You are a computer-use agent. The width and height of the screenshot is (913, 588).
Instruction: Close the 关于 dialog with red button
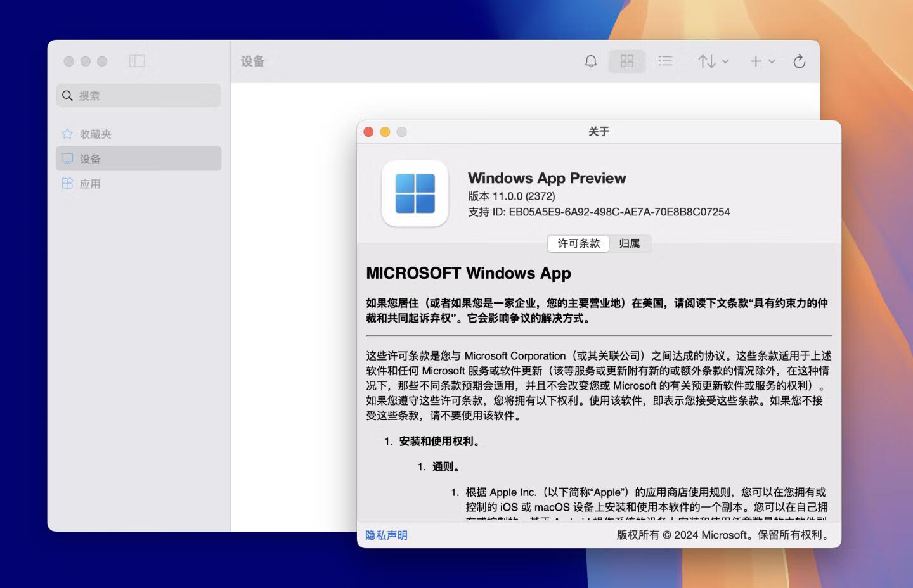tap(368, 132)
